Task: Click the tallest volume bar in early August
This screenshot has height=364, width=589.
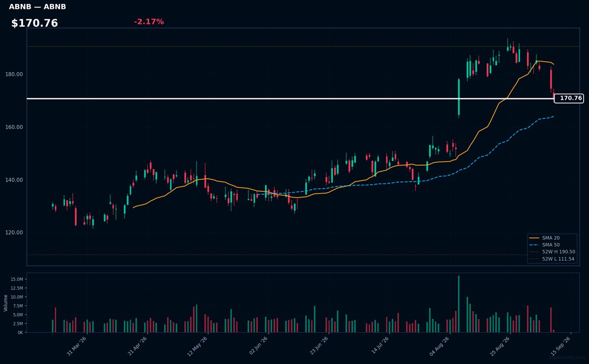Action: (x=458, y=304)
